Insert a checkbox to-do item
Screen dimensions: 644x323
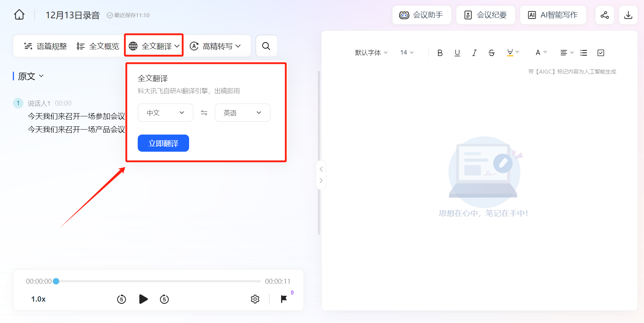pos(601,53)
